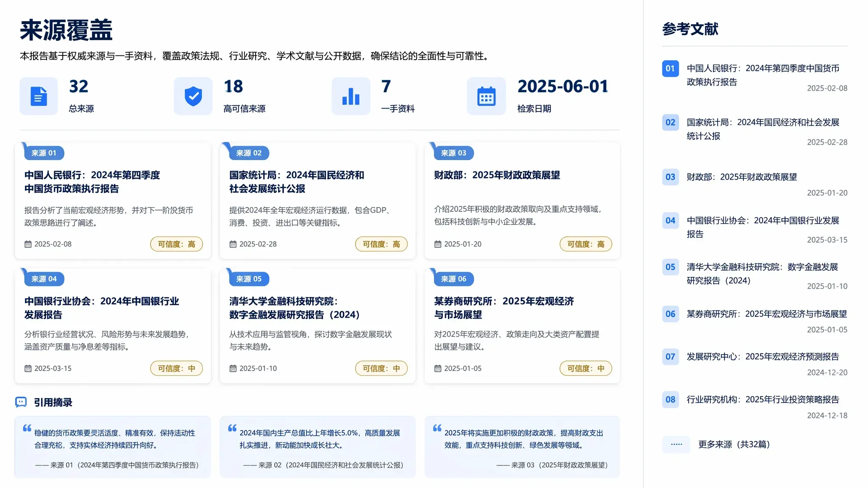Open reference 08 行业研究机构 entry
Image resolution: width=868 pixels, height=488 pixels.
755,406
